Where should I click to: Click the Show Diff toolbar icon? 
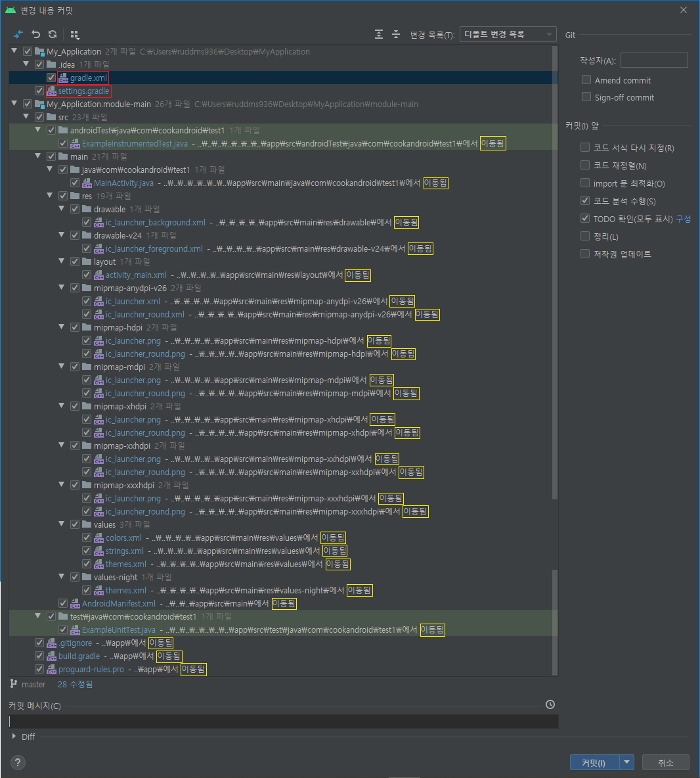pos(18,34)
